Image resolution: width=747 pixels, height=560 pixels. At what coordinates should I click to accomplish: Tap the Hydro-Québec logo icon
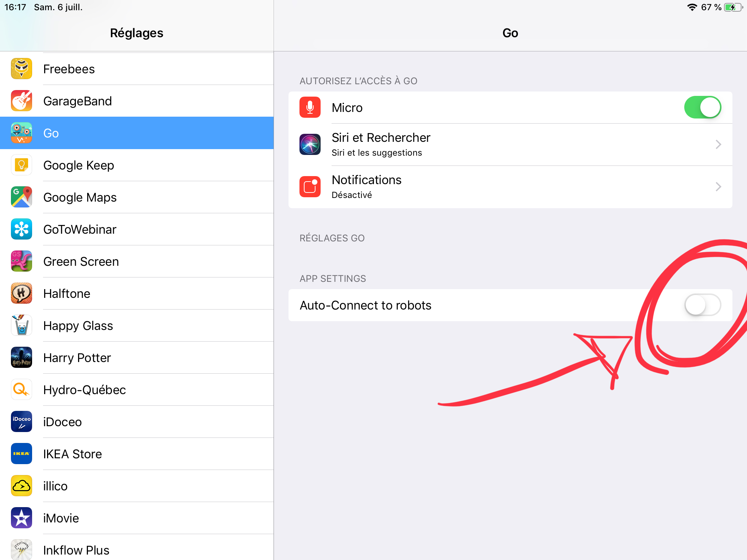22,390
